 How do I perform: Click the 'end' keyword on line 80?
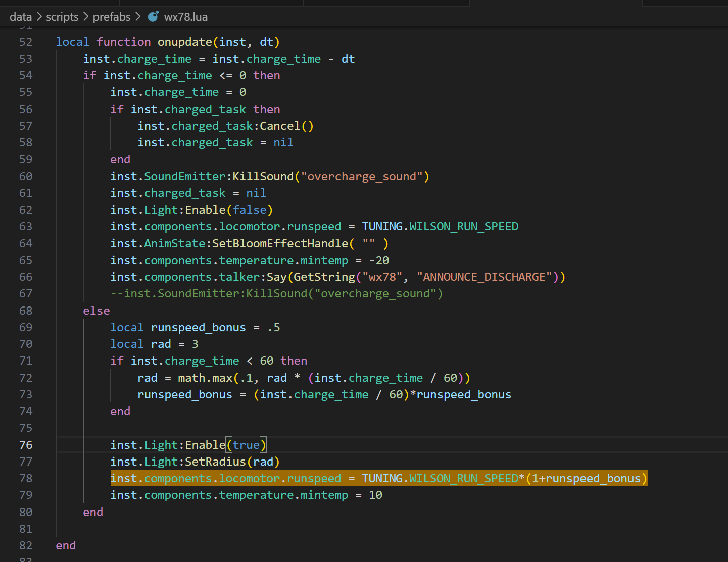(x=93, y=512)
